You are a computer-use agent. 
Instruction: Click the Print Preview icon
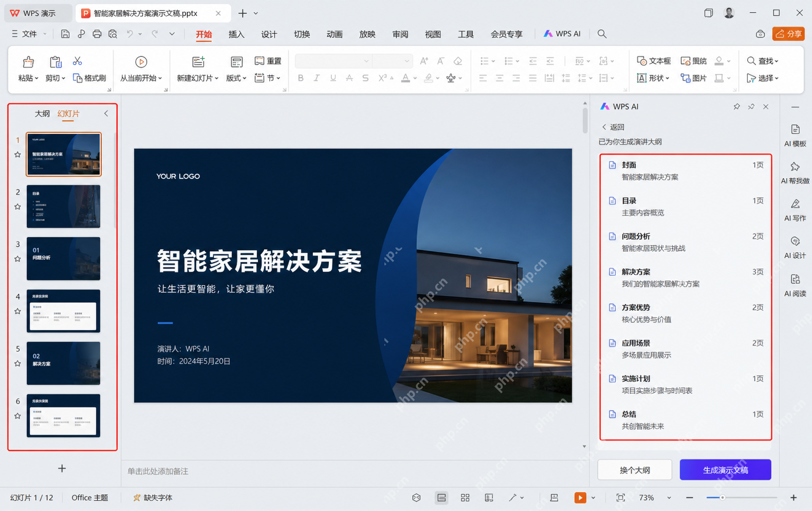(113, 34)
